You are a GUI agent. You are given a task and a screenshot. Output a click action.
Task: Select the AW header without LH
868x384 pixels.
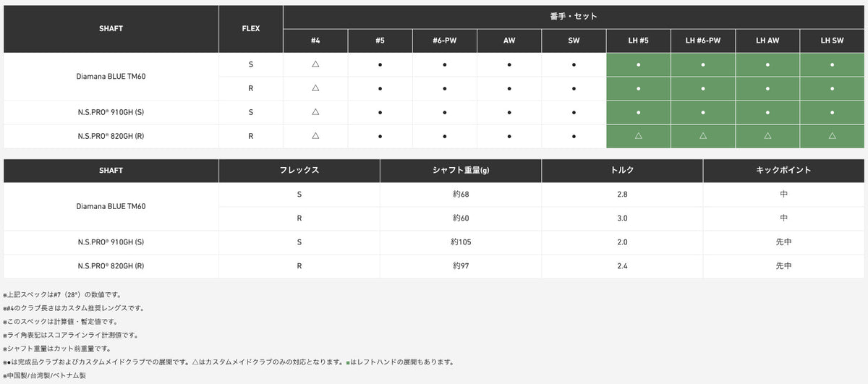509,41
